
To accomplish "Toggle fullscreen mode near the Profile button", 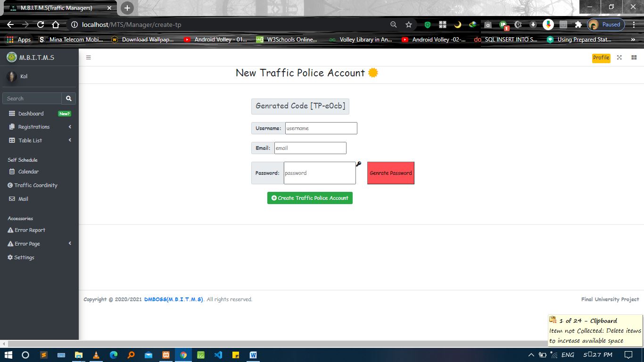I will pos(619,58).
